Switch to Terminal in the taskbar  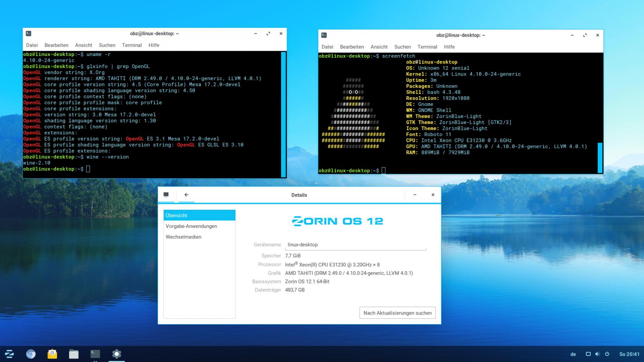(x=95, y=354)
